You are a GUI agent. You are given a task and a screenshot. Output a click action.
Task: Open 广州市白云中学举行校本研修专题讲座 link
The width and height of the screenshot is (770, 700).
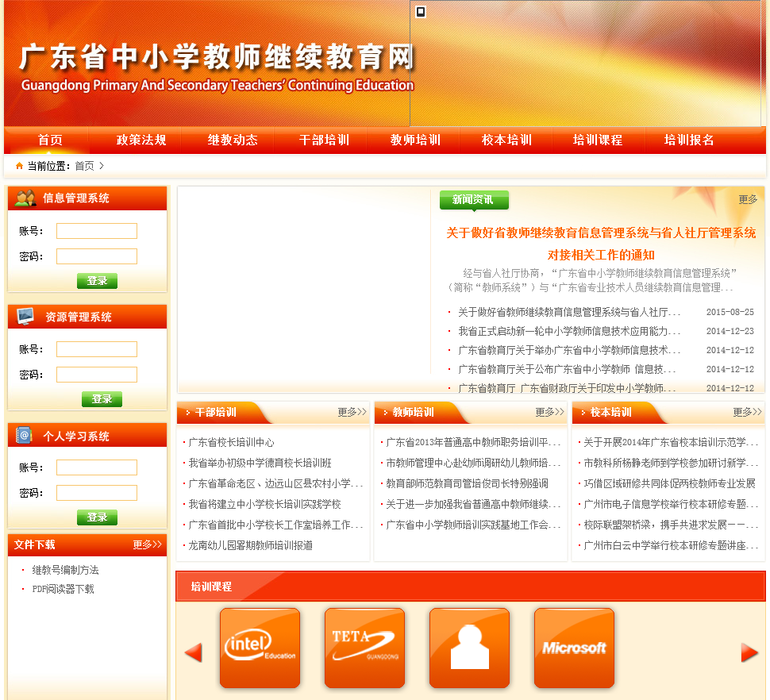[671, 545]
